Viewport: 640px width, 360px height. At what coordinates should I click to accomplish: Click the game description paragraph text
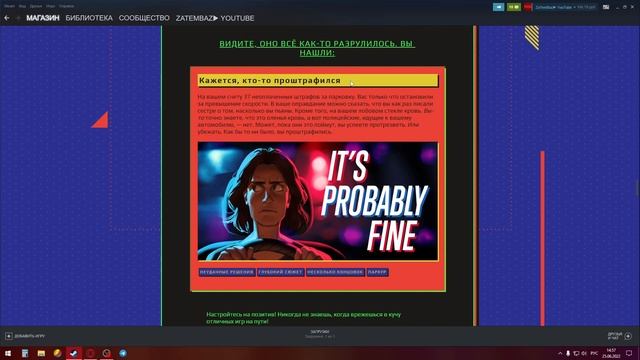[316, 114]
